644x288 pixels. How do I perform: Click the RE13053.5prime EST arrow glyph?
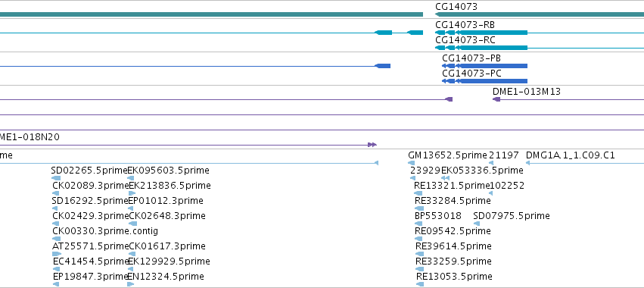(420, 284)
